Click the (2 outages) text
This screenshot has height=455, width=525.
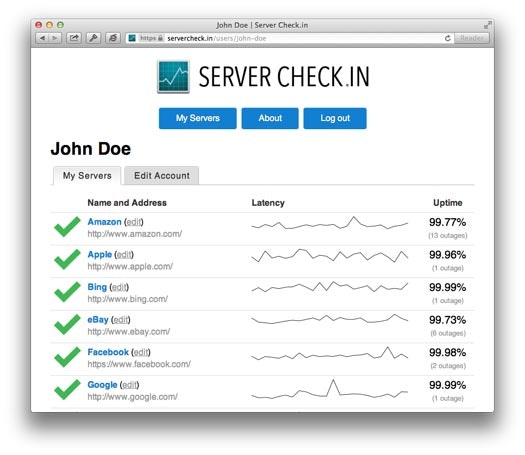[x=448, y=366]
